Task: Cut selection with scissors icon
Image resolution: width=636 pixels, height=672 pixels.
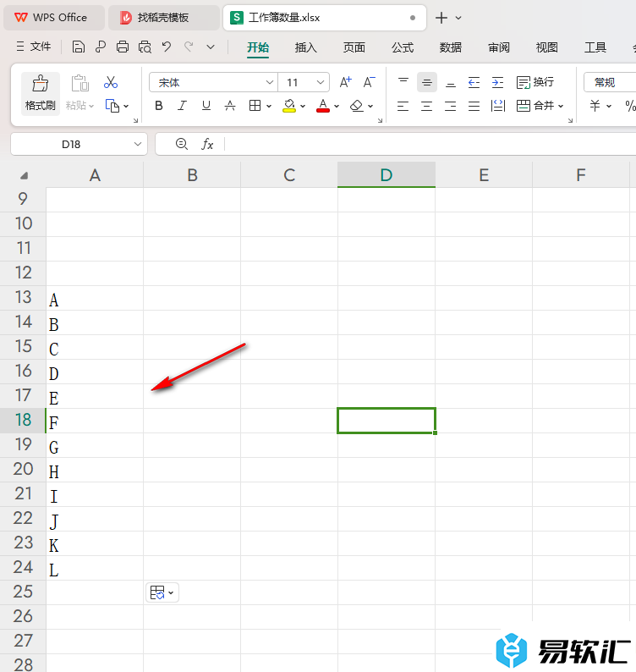Action: pos(111,82)
